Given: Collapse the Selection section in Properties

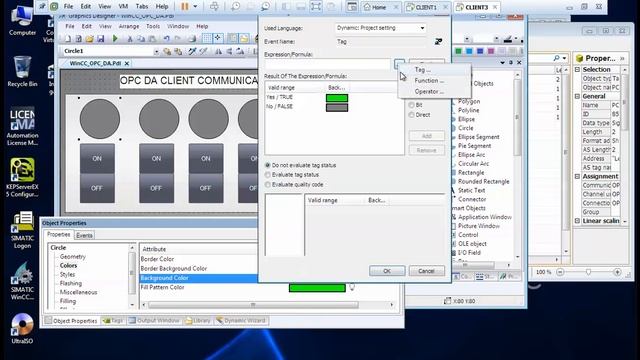Looking at the screenshot, I should click(577, 70).
